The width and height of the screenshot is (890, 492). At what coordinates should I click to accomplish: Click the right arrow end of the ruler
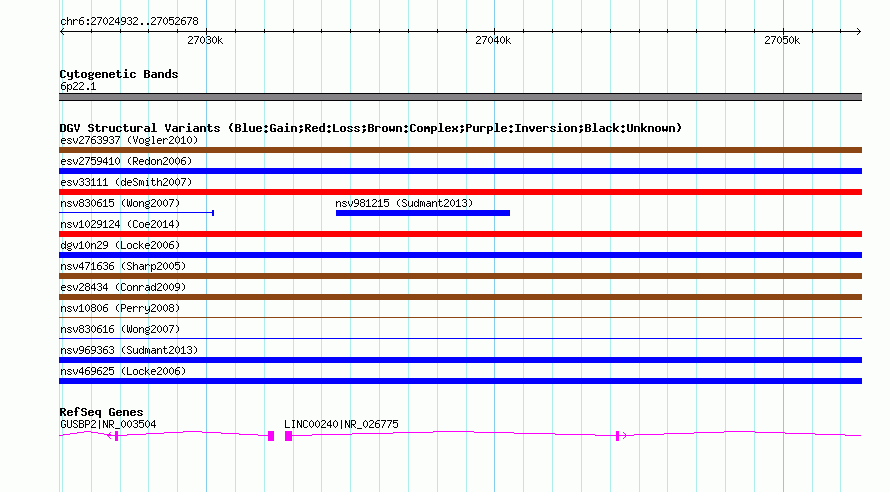[x=859, y=32]
